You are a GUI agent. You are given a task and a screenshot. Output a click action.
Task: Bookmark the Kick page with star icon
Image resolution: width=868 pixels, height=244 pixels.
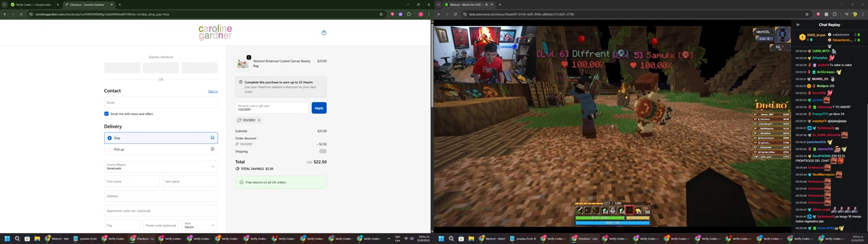pyautogui.click(x=807, y=14)
